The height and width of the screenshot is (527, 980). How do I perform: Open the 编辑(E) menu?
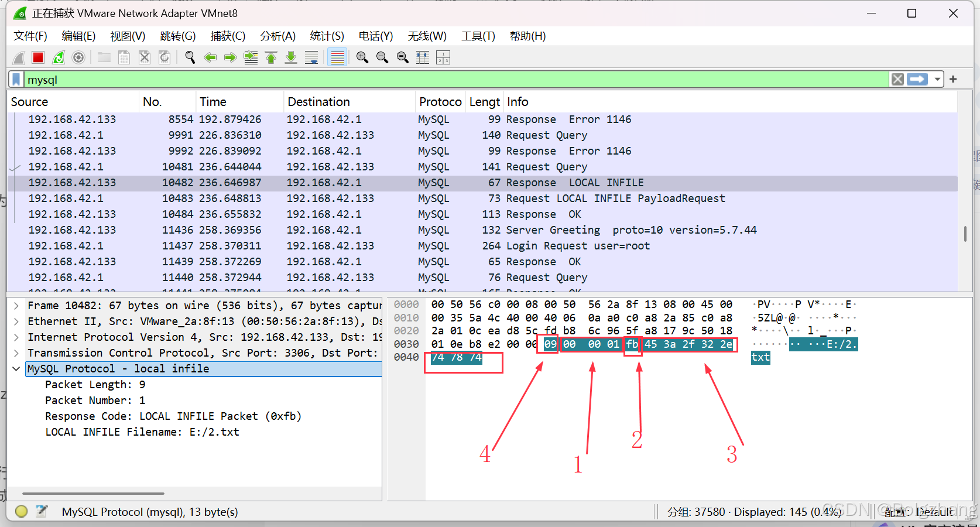point(78,36)
